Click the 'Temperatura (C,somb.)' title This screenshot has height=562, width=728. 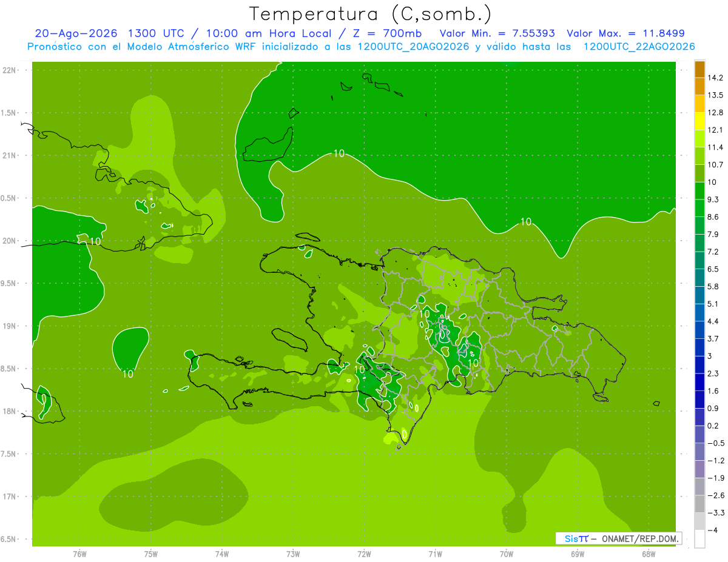[371, 14]
